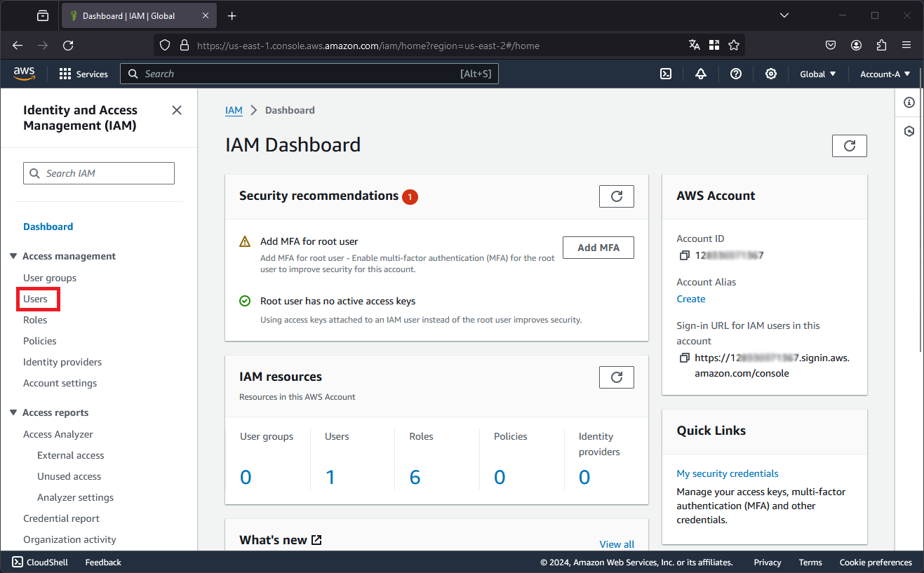Go back in browser history
The width and height of the screenshot is (924, 573).
(18, 45)
